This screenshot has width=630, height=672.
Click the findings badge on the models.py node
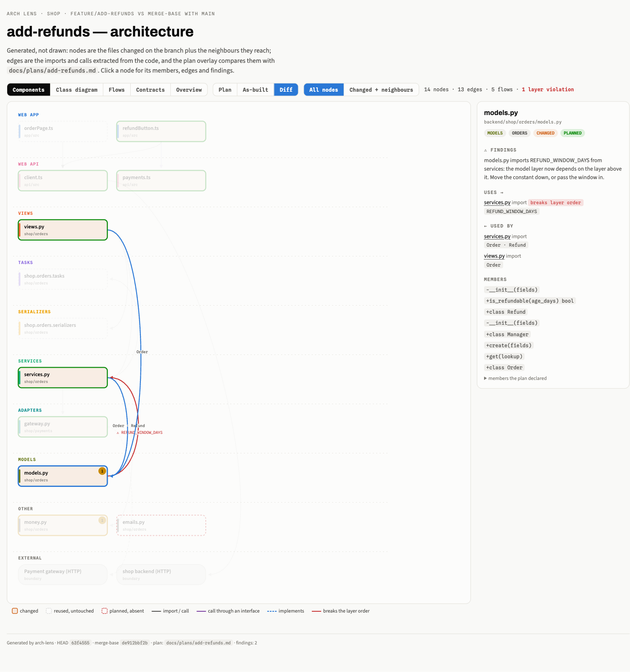click(x=102, y=471)
